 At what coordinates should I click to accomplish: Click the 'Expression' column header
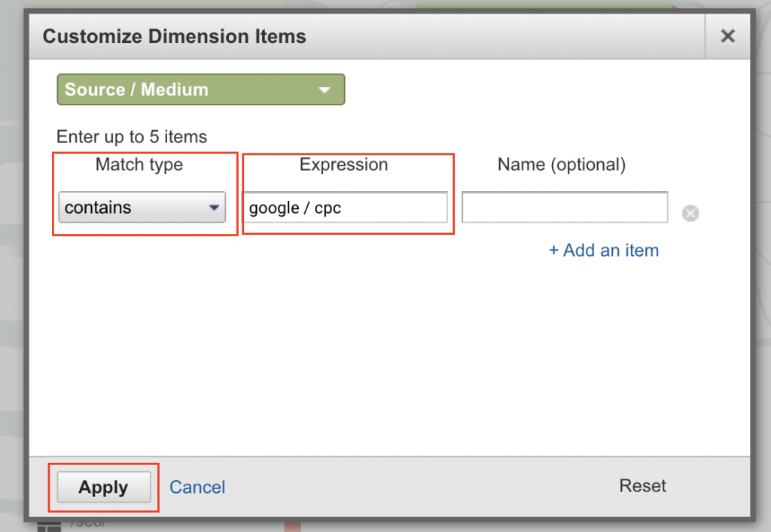(343, 165)
